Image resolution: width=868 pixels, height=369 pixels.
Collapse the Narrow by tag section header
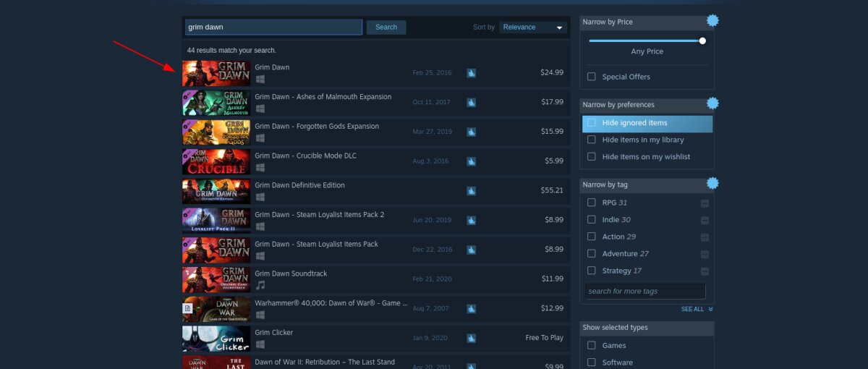click(647, 185)
